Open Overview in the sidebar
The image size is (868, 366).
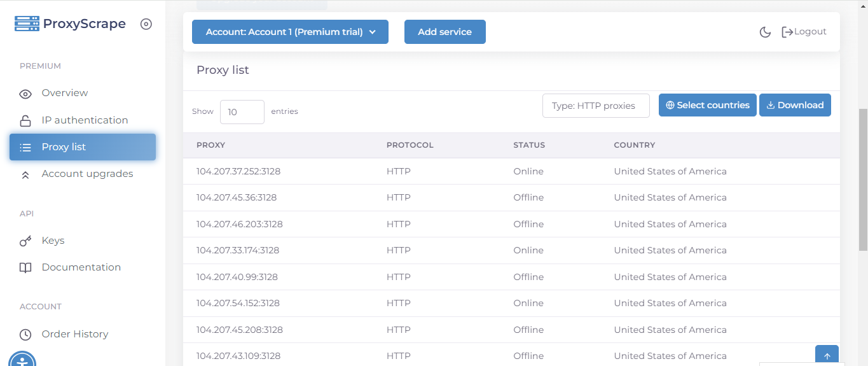pos(65,93)
